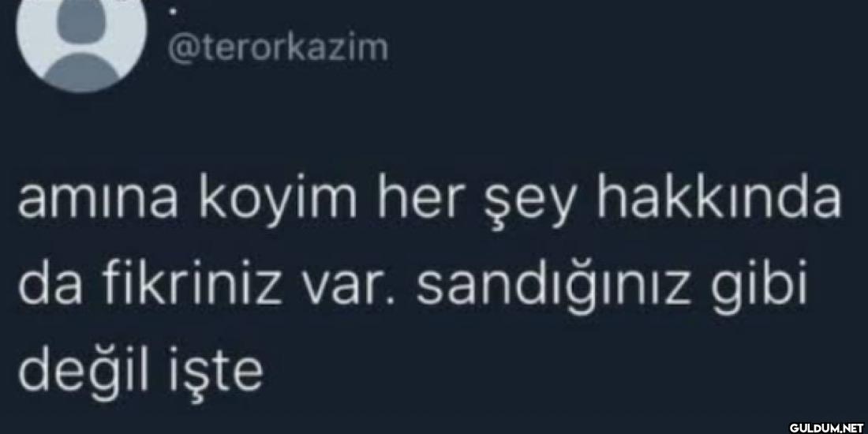Click the GULDUM.NET watermark

tap(828, 428)
